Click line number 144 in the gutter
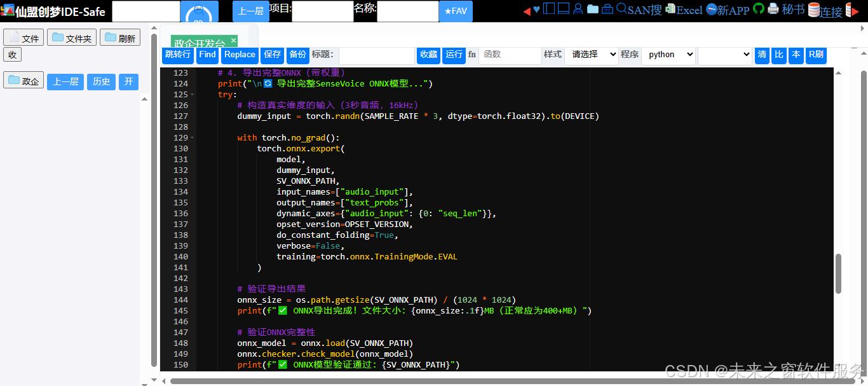 (x=180, y=300)
